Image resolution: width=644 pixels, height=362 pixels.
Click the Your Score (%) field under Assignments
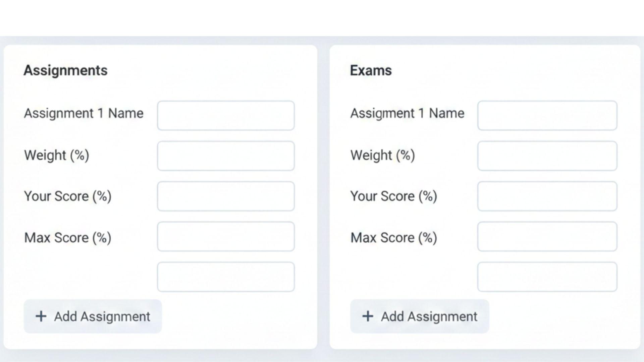click(x=226, y=196)
